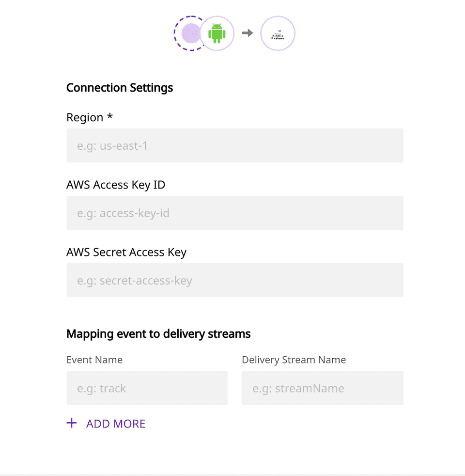Image resolution: width=465 pixels, height=476 pixels.
Task: Focus the Event Name text box
Action: point(147,388)
